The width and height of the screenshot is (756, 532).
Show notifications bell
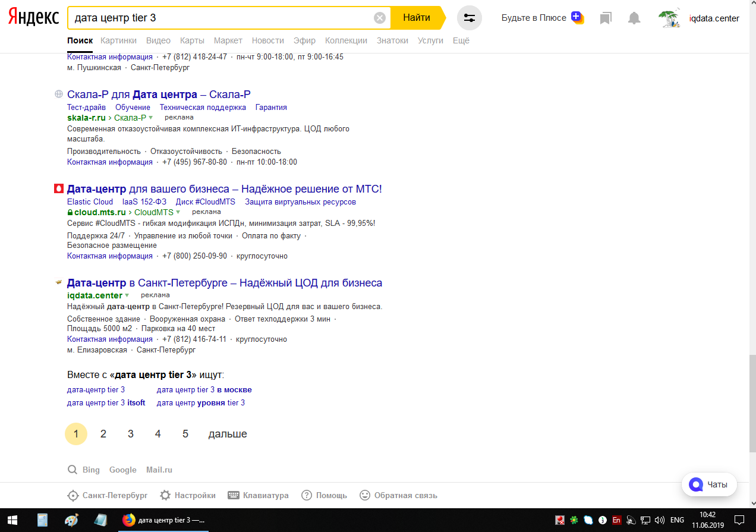tap(634, 18)
